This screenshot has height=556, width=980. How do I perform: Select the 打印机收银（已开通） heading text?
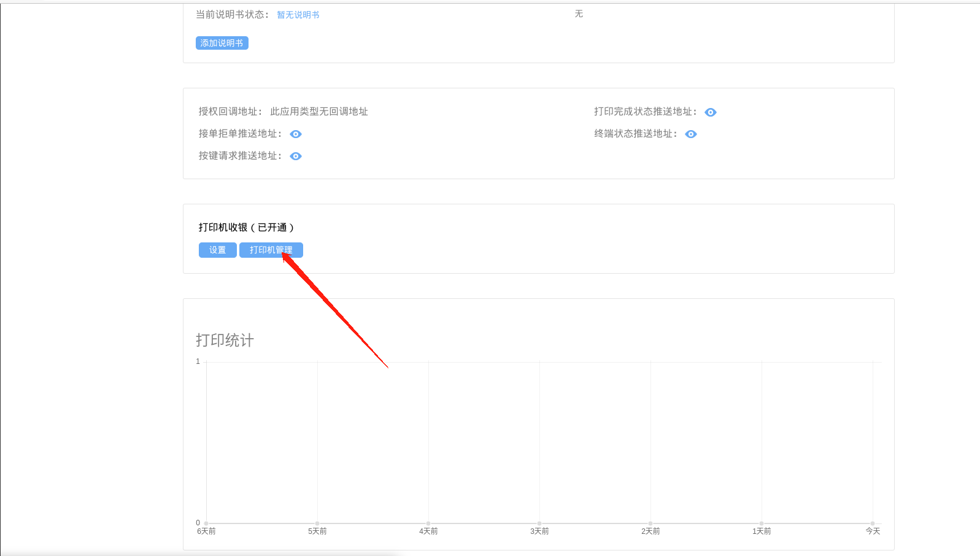tap(246, 228)
